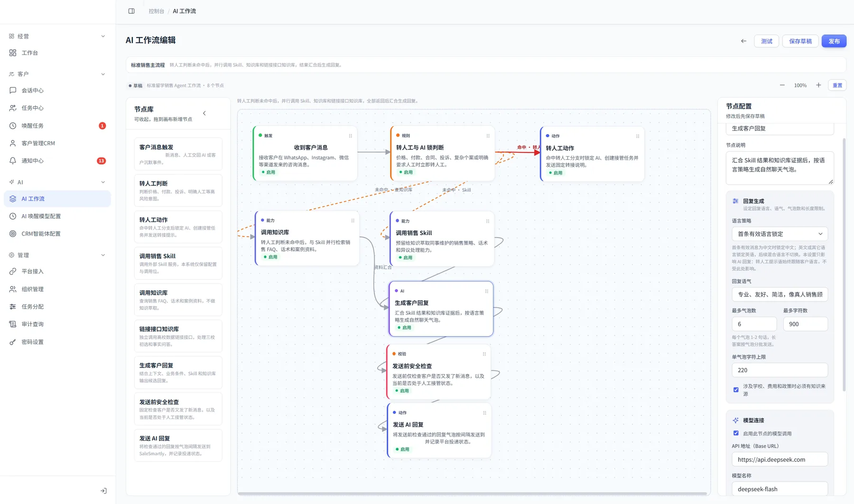The width and height of the screenshot is (854, 504).
Task: Select AI 工作流 in the sidebar
Action: point(57,199)
